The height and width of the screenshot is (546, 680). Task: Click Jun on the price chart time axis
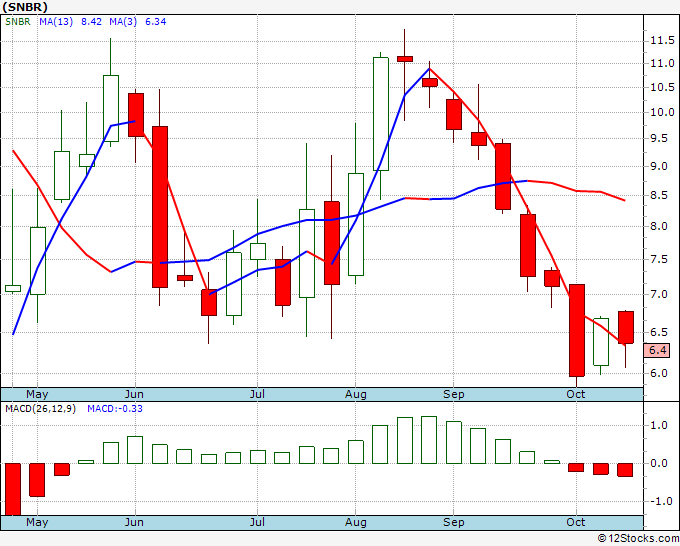tap(134, 394)
